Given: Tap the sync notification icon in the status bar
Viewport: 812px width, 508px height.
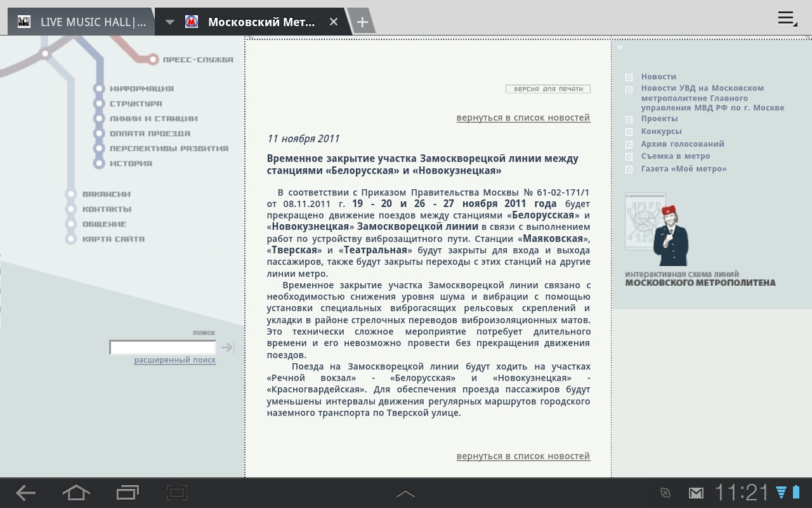Looking at the screenshot, I should 665,493.
